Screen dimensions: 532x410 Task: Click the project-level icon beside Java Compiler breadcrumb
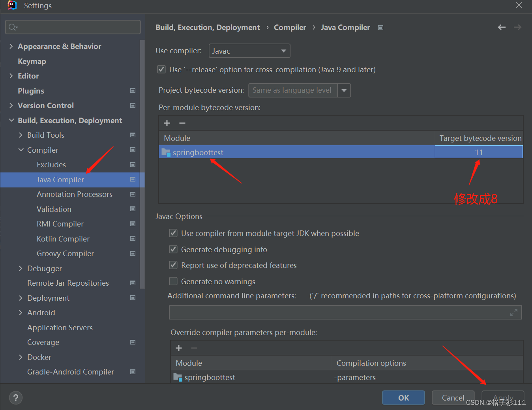[380, 28]
